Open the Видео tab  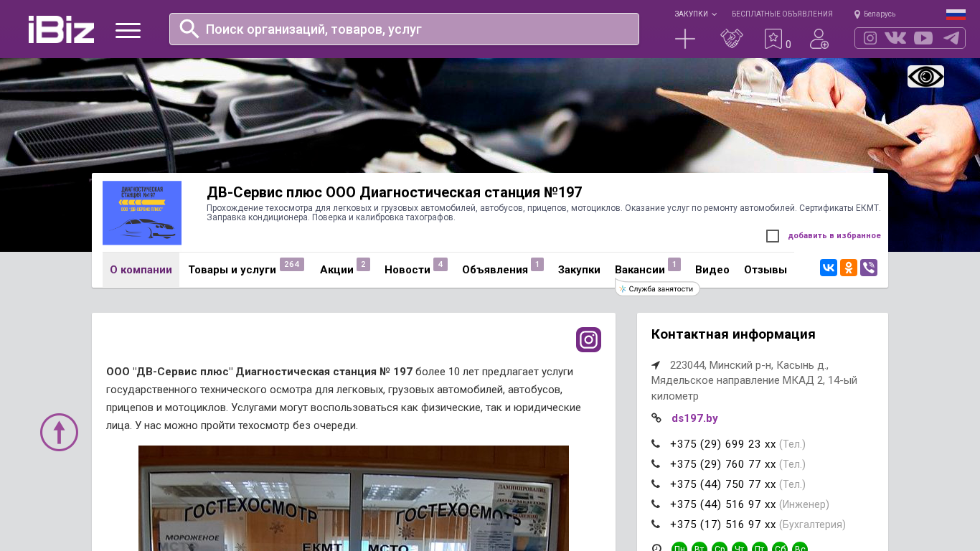(712, 270)
